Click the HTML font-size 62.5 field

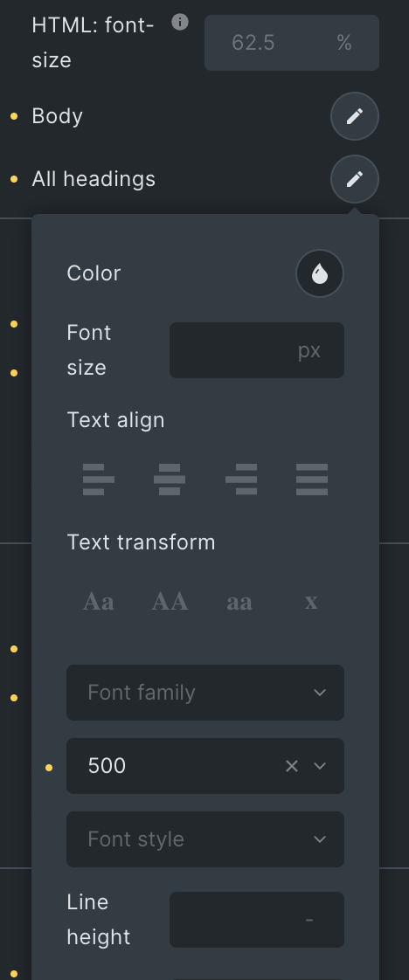pos(291,43)
